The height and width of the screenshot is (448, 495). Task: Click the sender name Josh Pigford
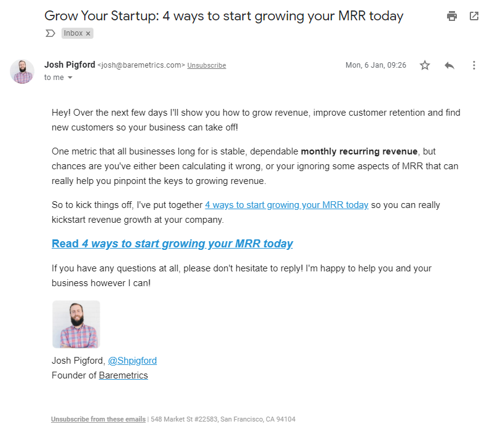click(69, 65)
